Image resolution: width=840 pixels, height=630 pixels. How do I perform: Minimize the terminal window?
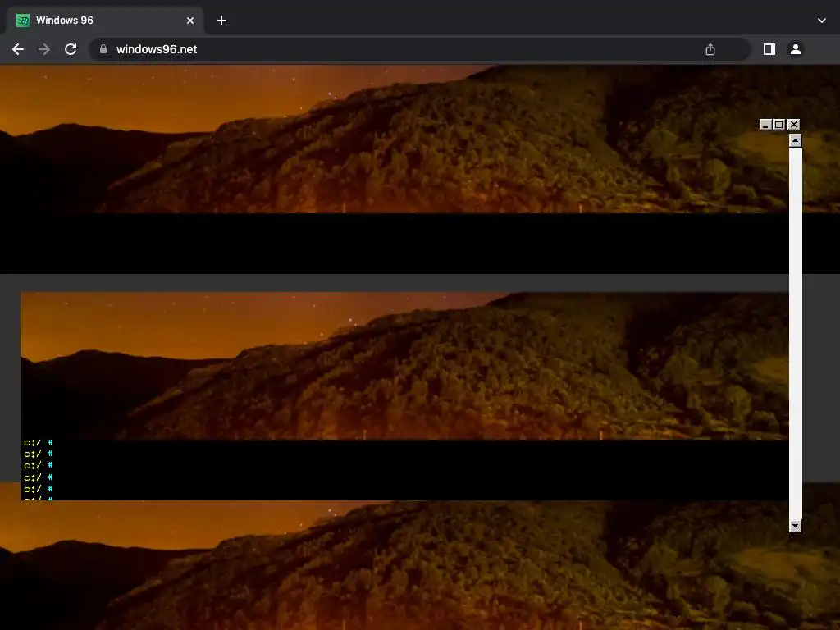point(765,125)
